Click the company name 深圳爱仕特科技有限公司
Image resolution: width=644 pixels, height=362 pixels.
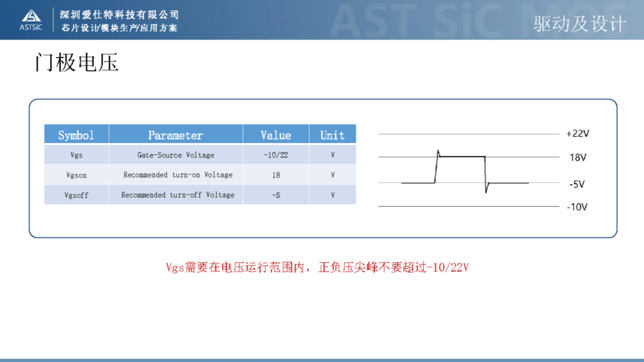119,15
